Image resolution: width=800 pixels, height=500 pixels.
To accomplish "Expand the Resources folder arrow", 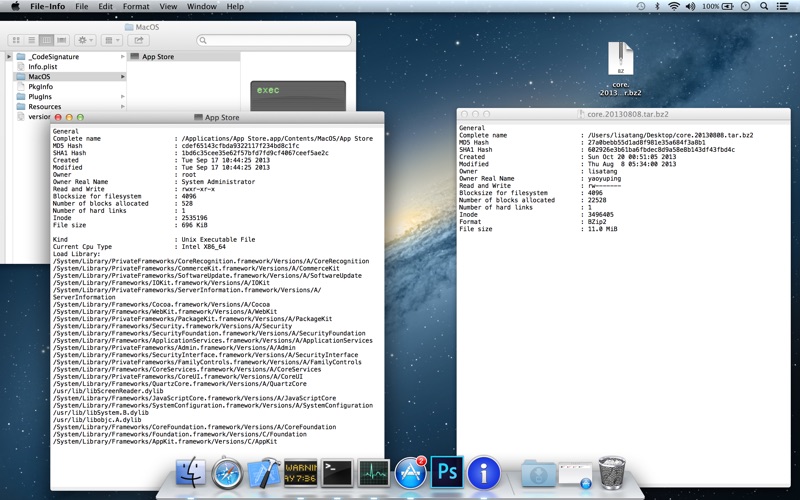I will [x=122, y=106].
